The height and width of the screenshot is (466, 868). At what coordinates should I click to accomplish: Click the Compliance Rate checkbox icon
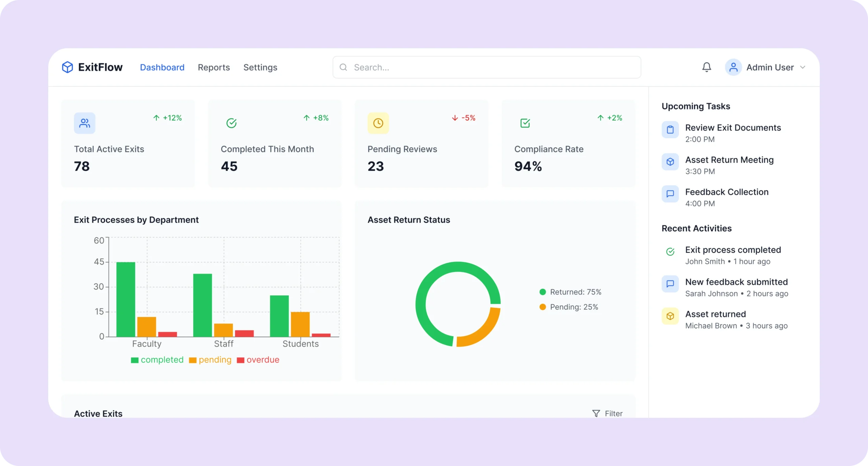click(525, 123)
